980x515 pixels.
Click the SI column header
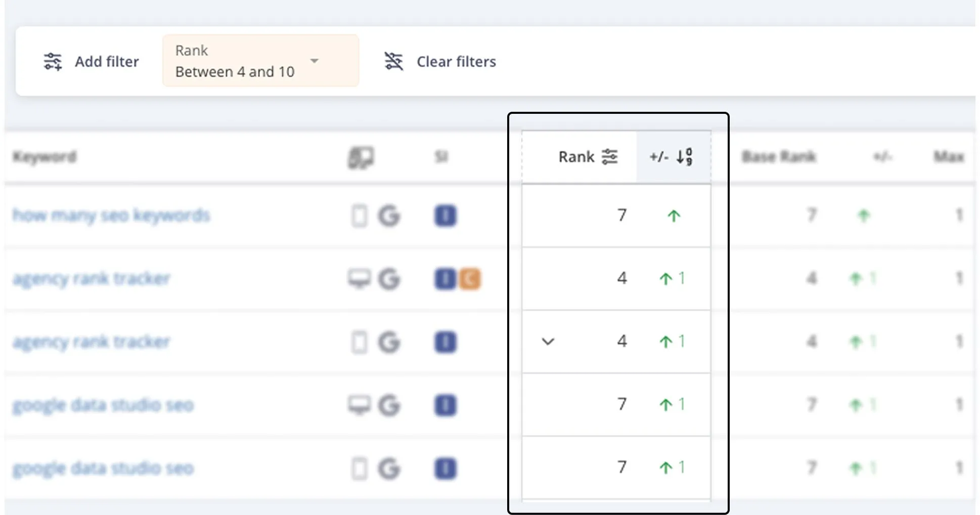tap(441, 157)
